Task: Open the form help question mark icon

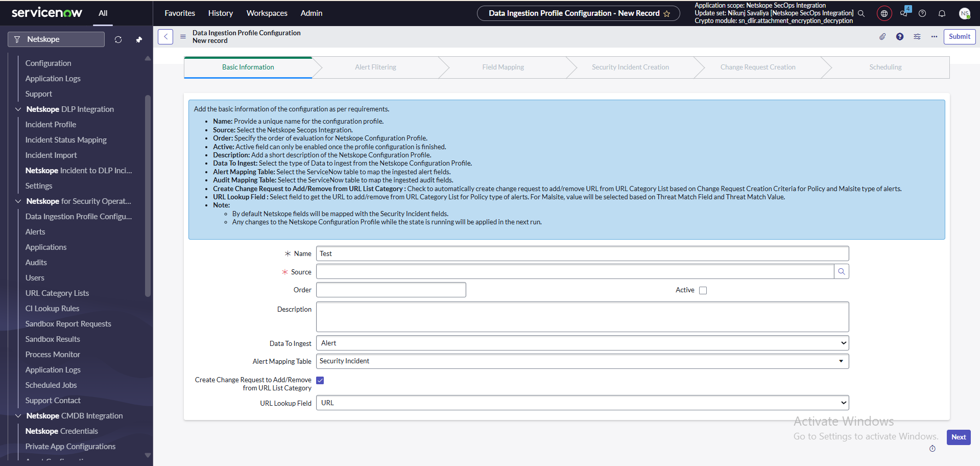Action: tap(900, 37)
